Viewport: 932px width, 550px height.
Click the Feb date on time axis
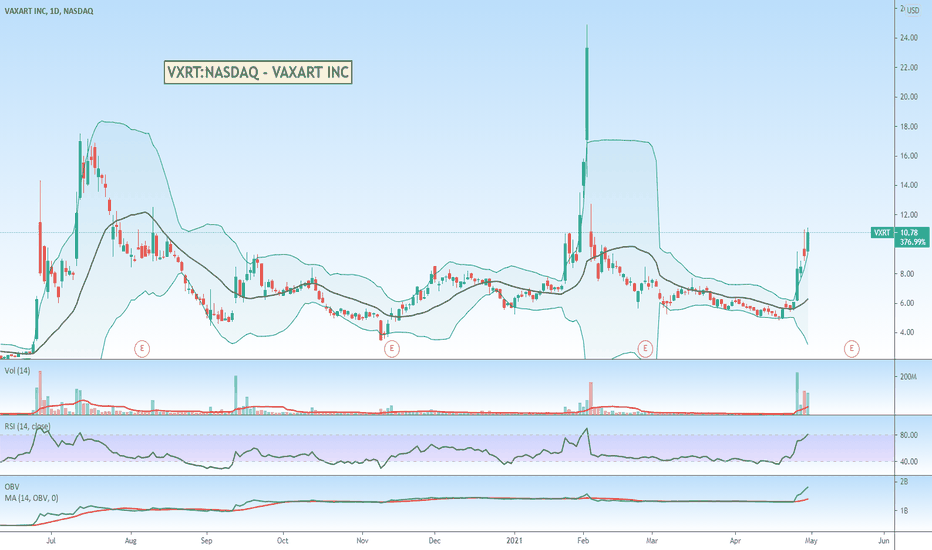point(583,540)
